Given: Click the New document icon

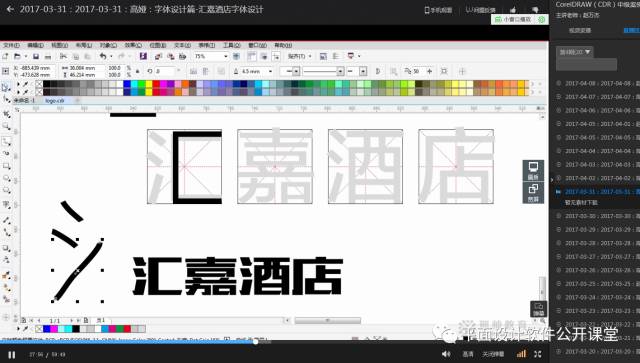Looking at the screenshot, I should tap(6, 56).
